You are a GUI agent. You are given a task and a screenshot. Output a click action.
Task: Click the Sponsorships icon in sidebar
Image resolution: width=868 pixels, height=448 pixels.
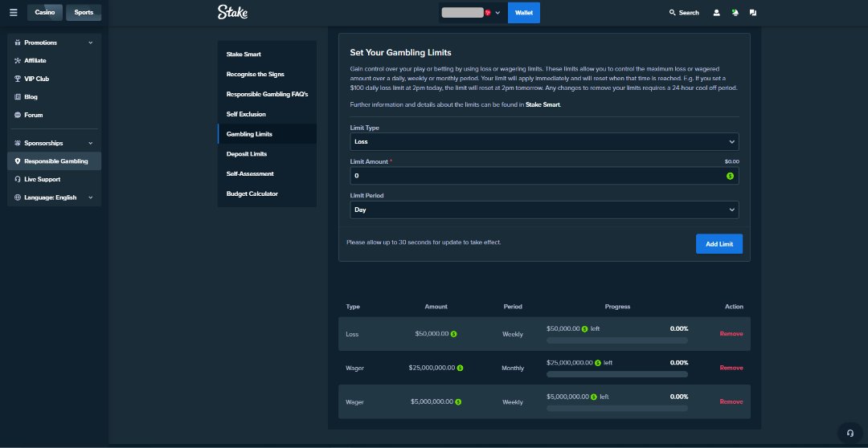18,143
